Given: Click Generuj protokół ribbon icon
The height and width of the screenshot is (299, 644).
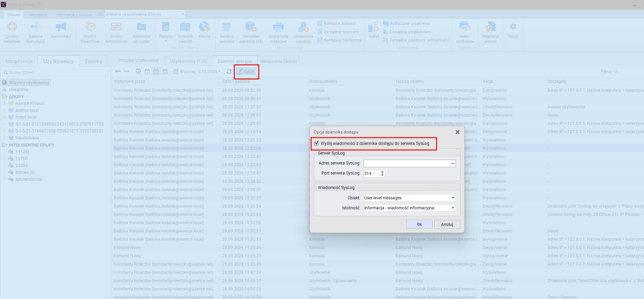Looking at the screenshot, I should (227, 32).
